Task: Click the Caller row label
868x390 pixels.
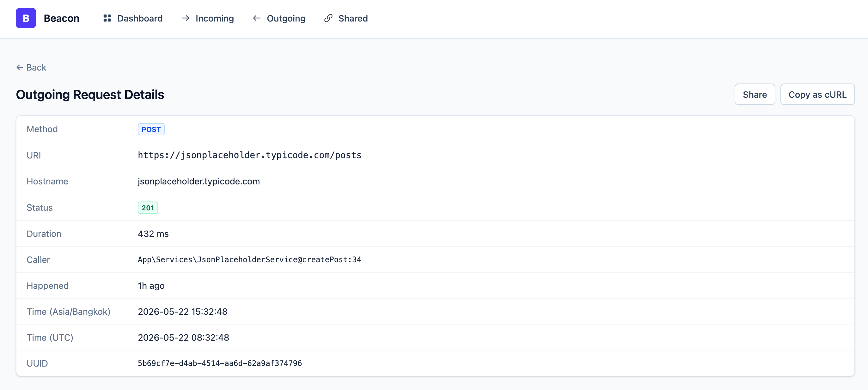Action: pyautogui.click(x=38, y=260)
